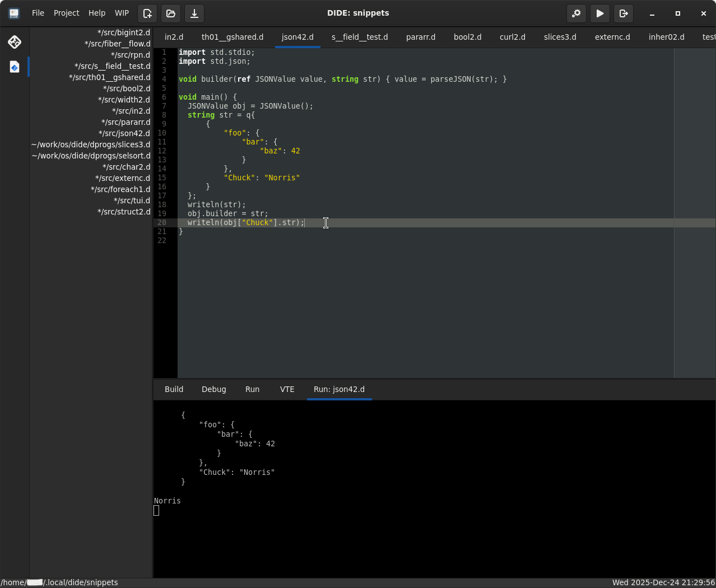This screenshot has width=716, height=588.
Task: Click the new file icon in the header
Action: 147,13
